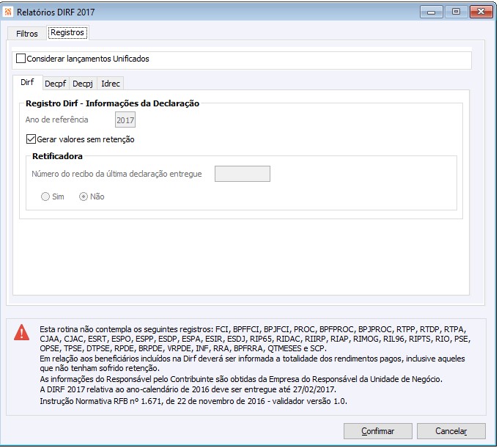Click the Ano de referência field
Viewport: 499px width, 448px height.
tap(125, 120)
